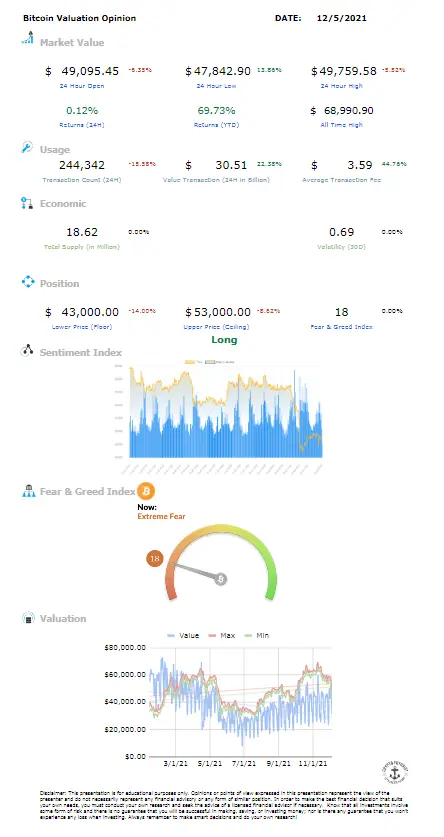The width and height of the screenshot is (444, 837).
Task: Click the 0.00% beside Volatility
Action: click(x=392, y=232)
